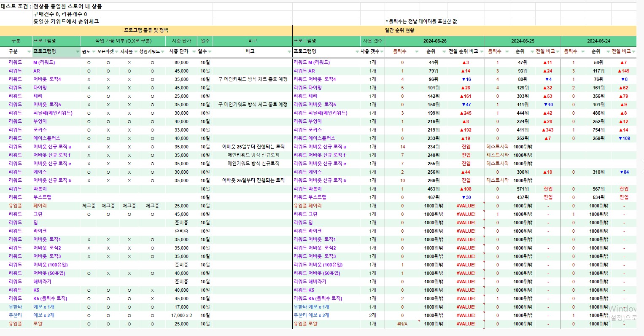The image size is (644, 336).
Task: Open the 일수 column filter dropdown
Action: pos(210,52)
